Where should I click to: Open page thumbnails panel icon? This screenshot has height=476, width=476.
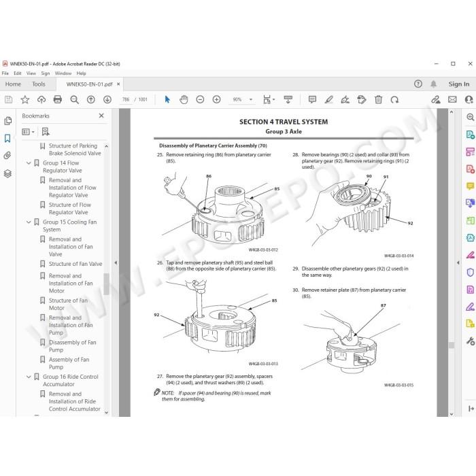point(8,121)
